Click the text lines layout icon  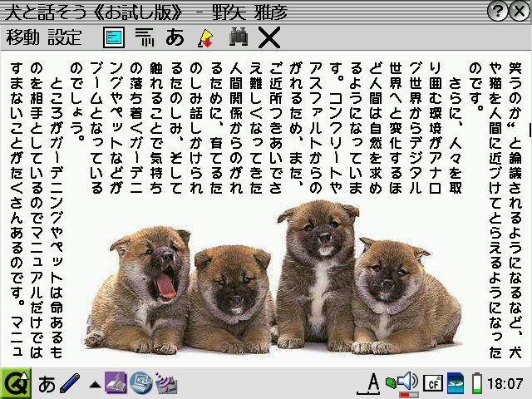[x=145, y=37]
